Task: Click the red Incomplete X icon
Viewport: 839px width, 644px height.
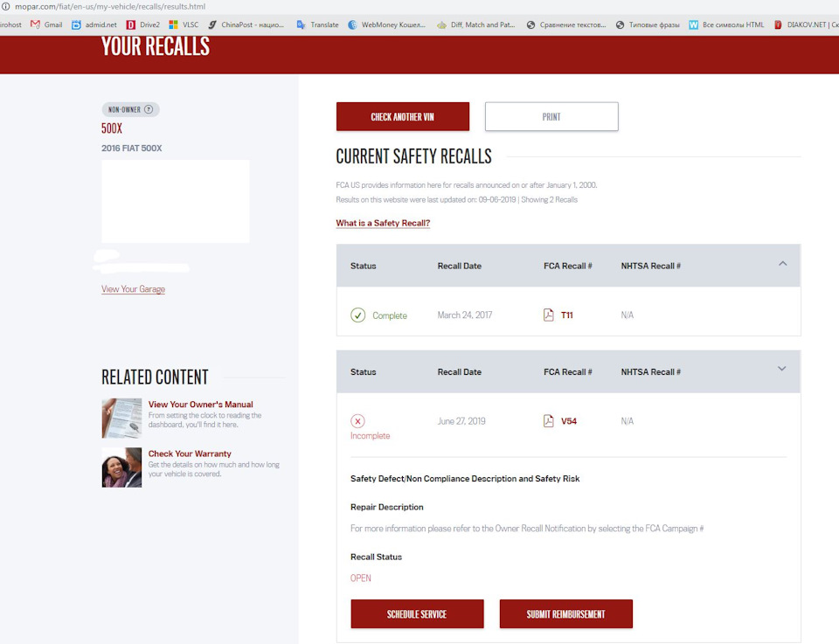Action: point(358,421)
